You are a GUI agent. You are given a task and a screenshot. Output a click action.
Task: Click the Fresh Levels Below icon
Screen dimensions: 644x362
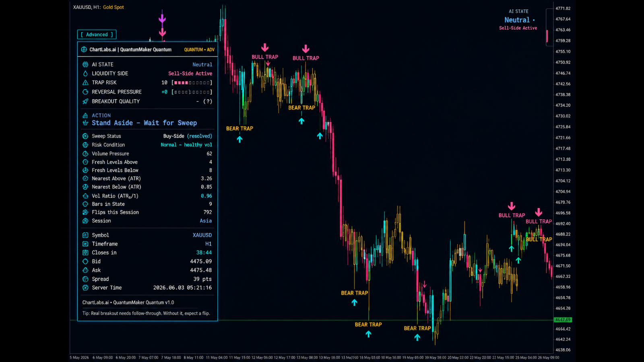[x=85, y=170]
